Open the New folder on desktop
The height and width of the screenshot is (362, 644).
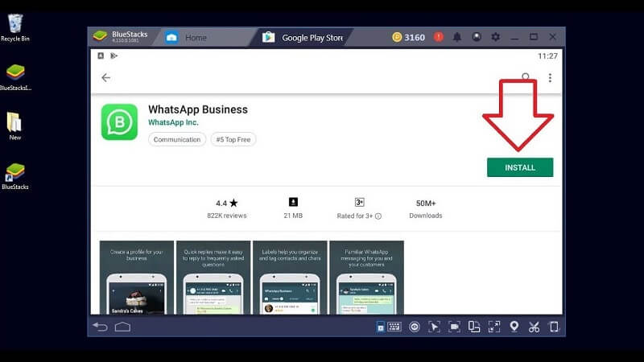point(14,127)
